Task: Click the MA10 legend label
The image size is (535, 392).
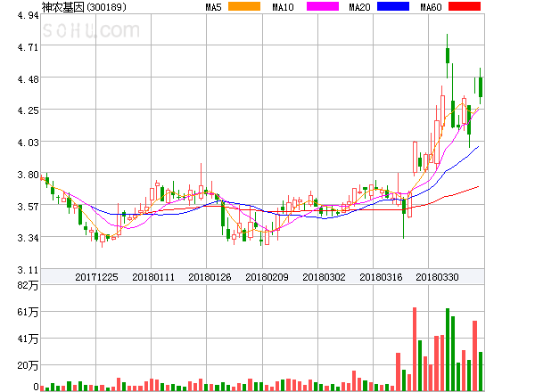Action: tap(283, 7)
